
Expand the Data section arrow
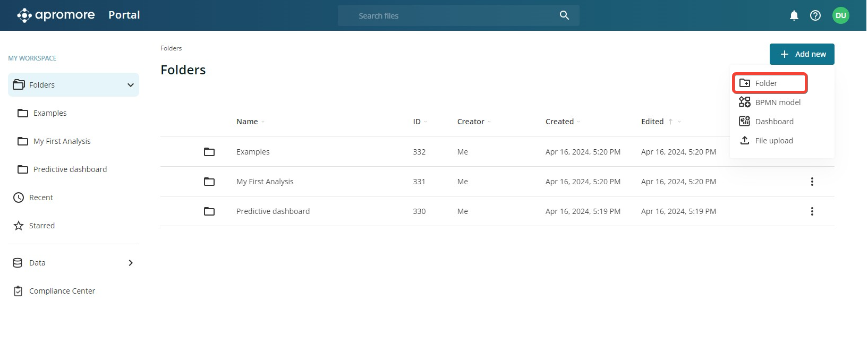131,263
